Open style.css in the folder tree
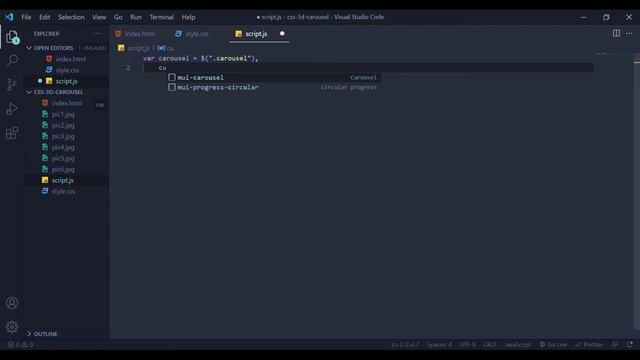The width and height of the screenshot is (640, 360). point(63,191)
